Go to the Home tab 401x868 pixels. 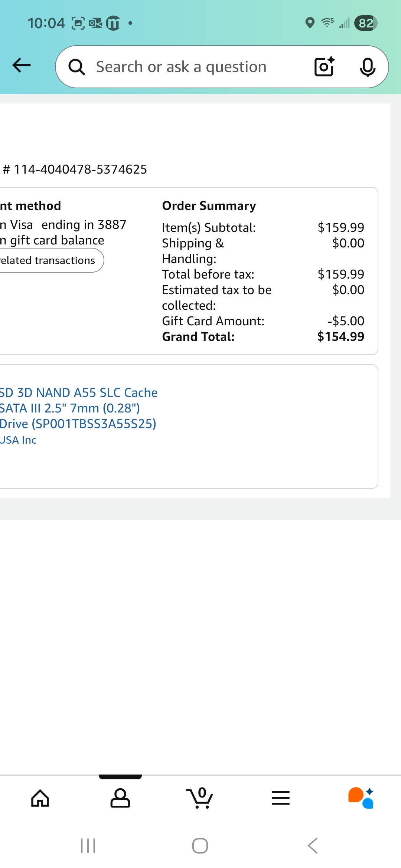click(40, 798)
